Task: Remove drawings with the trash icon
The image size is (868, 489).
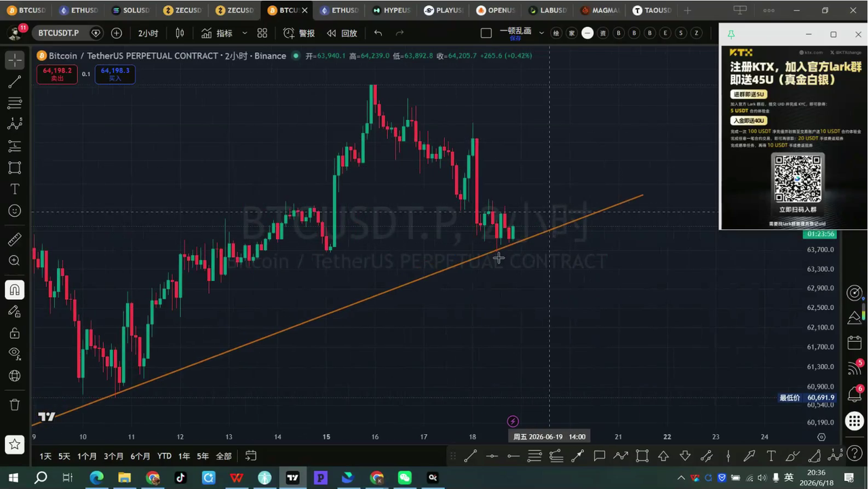Action: (14, 405)
